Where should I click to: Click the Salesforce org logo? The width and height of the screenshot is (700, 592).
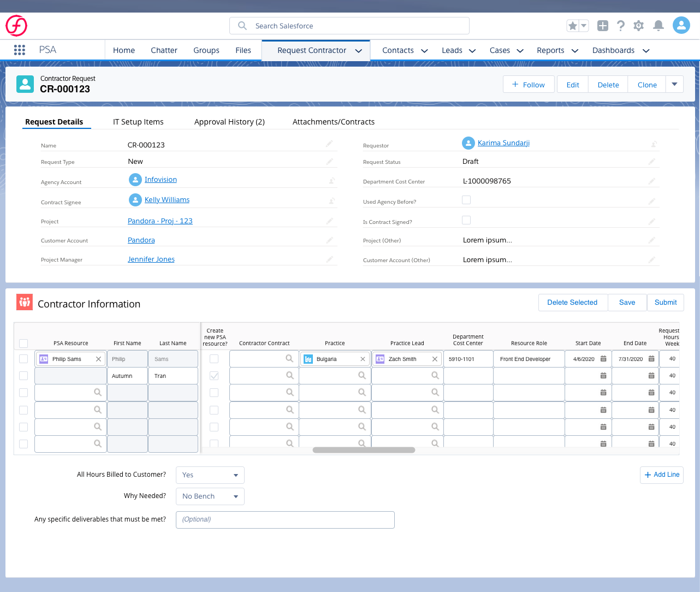[16, 26]
